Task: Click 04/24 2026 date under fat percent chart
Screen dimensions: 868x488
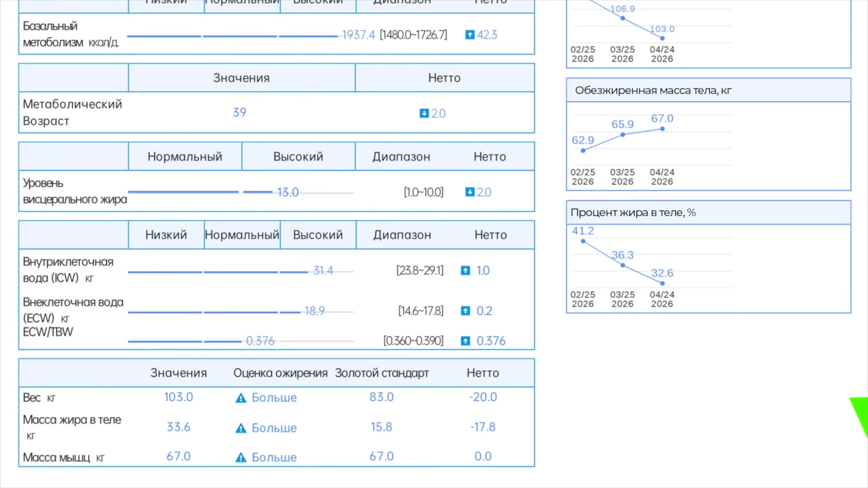Action: [x=662, y=299]
